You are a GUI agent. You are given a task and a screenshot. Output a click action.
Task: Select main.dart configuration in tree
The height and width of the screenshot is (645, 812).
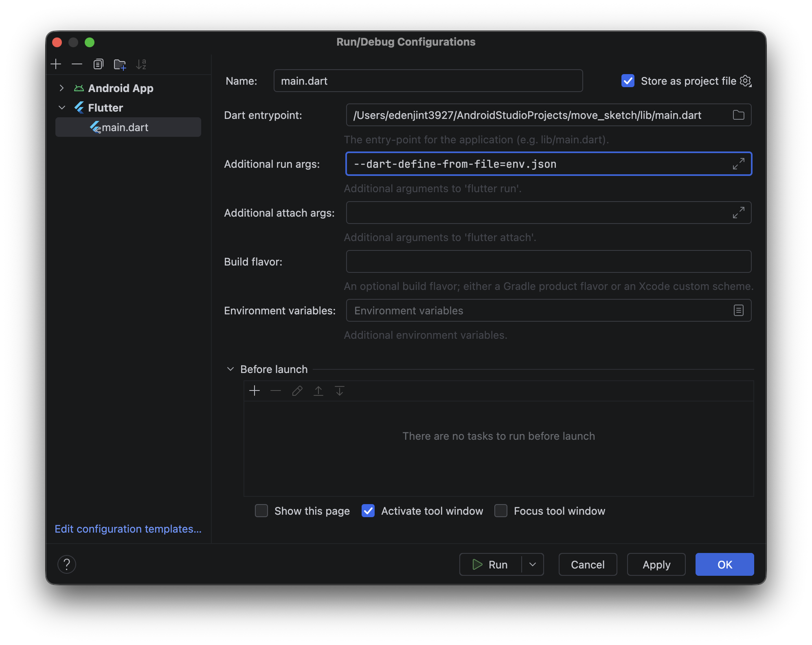pyautogui.click(x=128, y=127)
